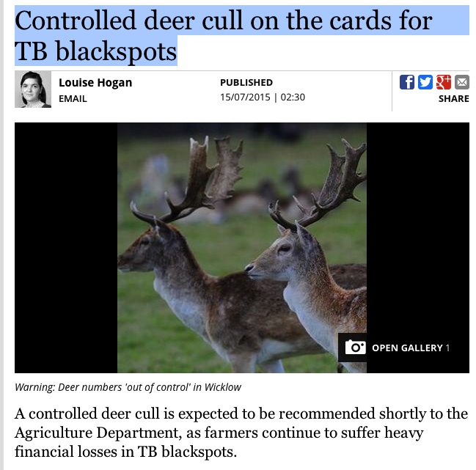Click the opening paragraph text
The width and height of the screenshot is (476, 470).
point(241,433)
